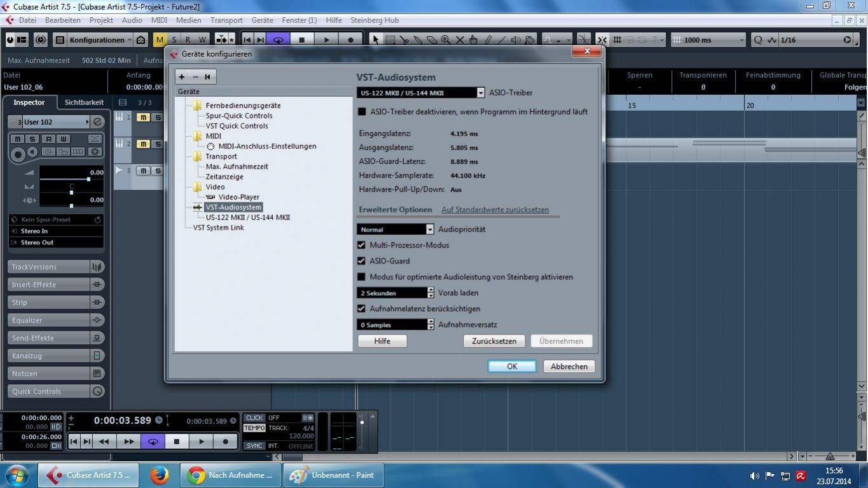Select the Zoom magnifier tool
Viewport: 868px width, 488px height.
click(446, 39)
